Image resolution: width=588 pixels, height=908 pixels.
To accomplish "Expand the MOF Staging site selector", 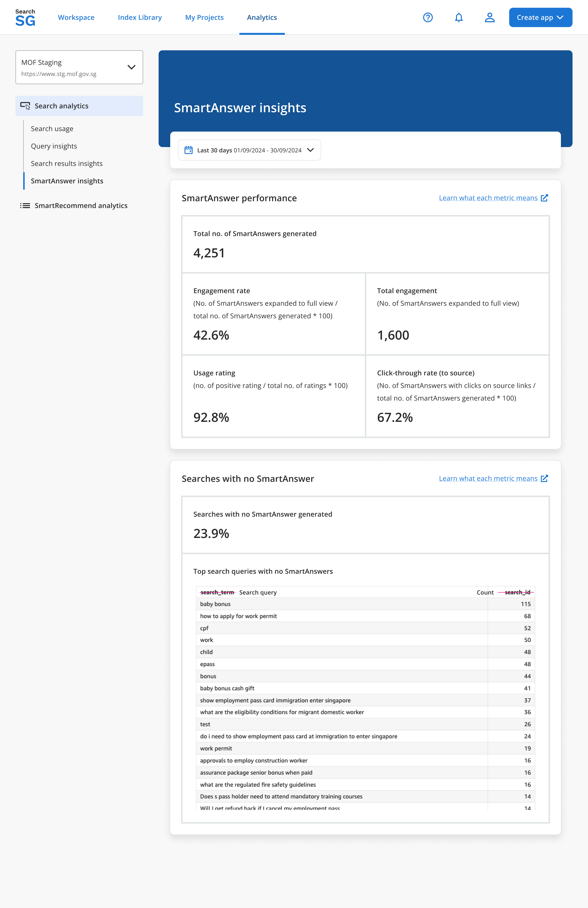I will (x=79, y=67).
